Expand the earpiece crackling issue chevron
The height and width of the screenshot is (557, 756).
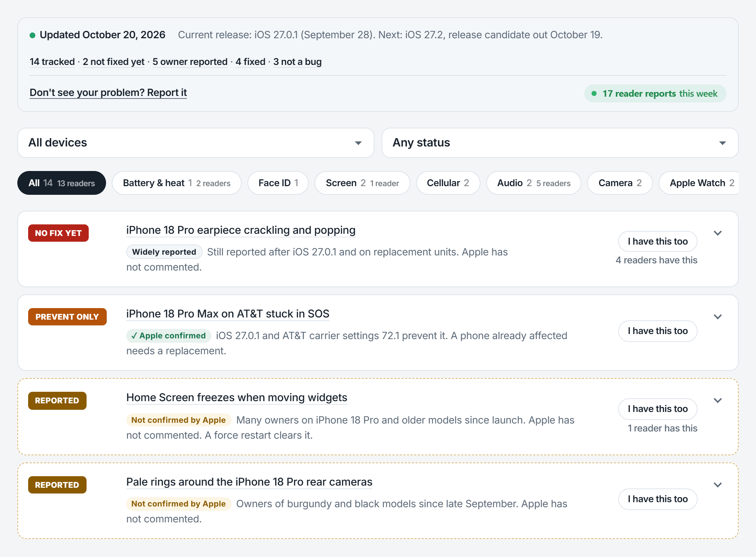click(x=717, y=233)
